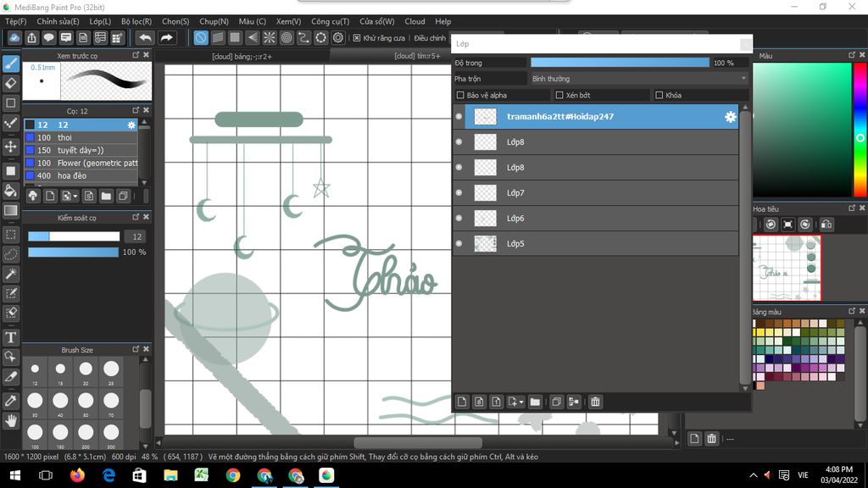Viewport: 868px width, 488px height.
Task: Open the add-layer dropdown arrow in Lớp panel
Action: tap(521, 402)
